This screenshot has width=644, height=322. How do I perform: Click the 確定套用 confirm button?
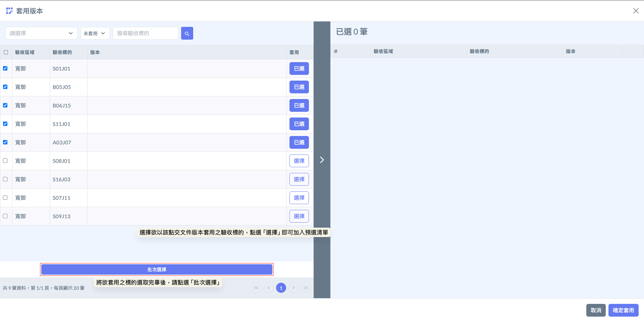pos(624,310)
